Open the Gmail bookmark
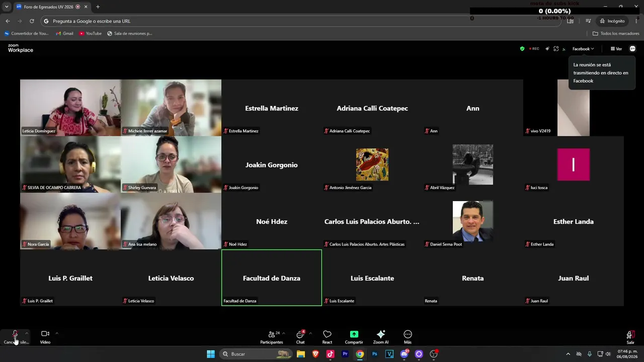This screenshot has width=644, height=362. (x=64, y=34)
